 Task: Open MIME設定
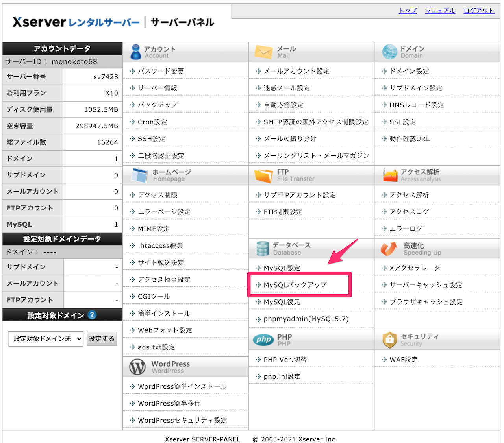(x=154, y=229)
